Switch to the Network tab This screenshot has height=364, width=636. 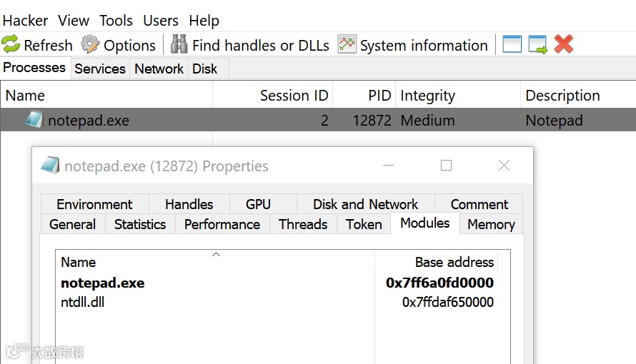pos(159,69)
